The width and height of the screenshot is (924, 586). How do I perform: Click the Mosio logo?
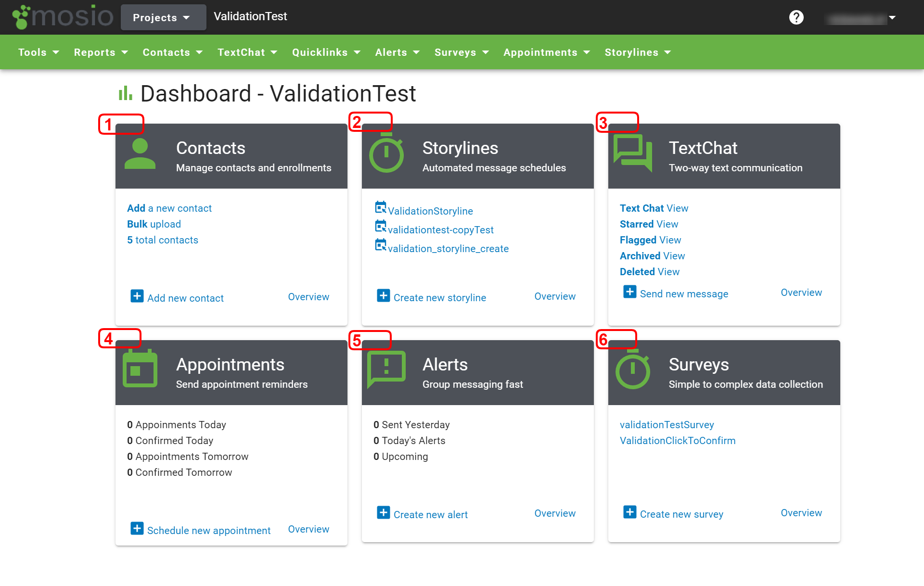click(63, 17)
